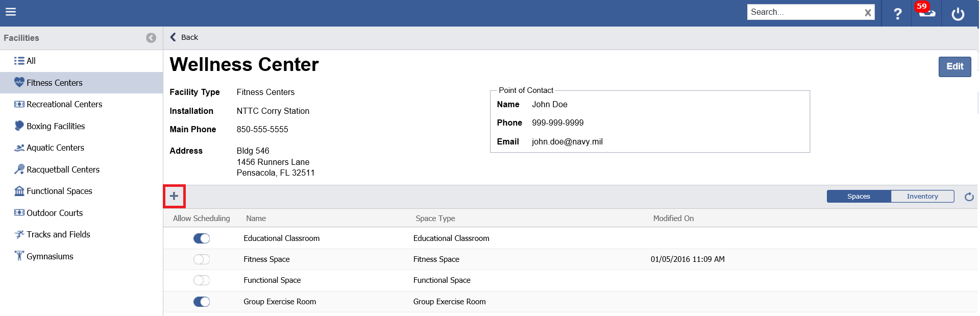Select Boxing Facilities from the sidebar
980x316 pixels.
pyautogui.click(x=56, y=126)
